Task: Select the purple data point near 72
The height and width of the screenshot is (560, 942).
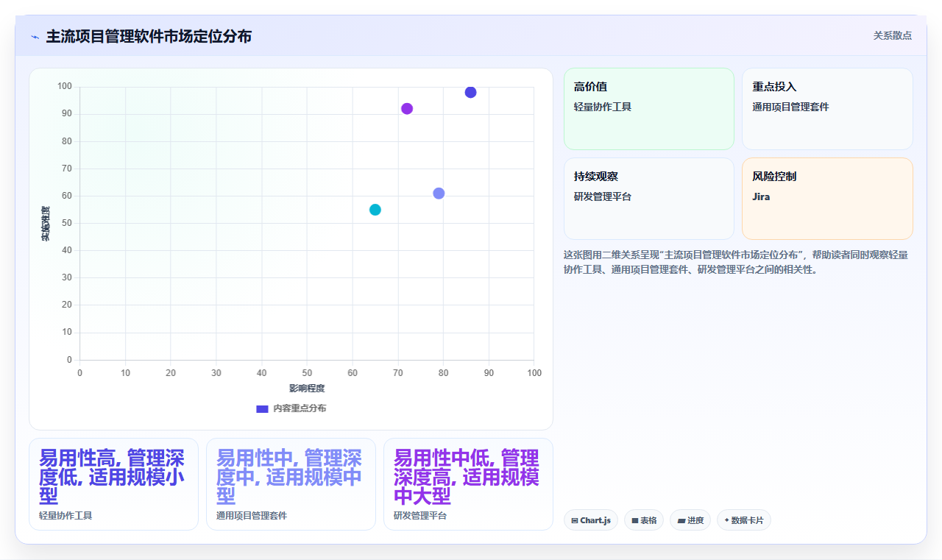Action: (x=407, y=109)
